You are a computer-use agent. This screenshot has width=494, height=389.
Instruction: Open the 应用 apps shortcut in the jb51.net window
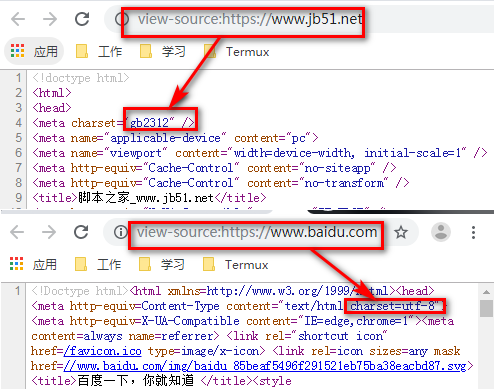pos(34,51)
